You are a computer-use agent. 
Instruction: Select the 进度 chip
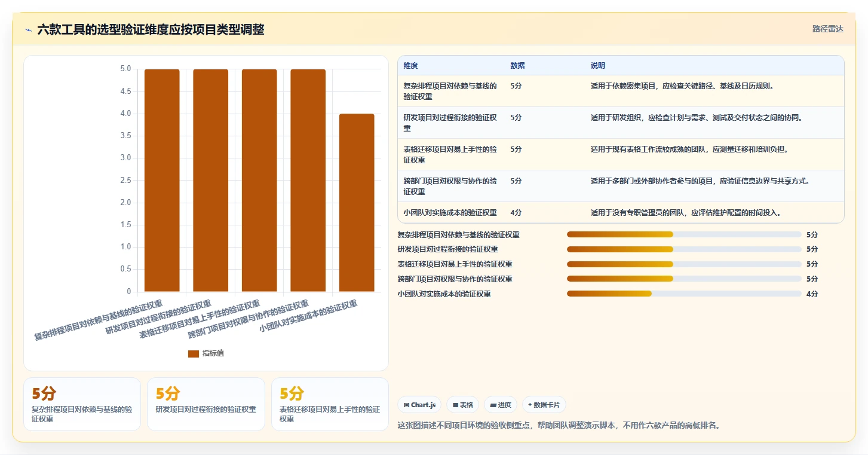point(501,405)
